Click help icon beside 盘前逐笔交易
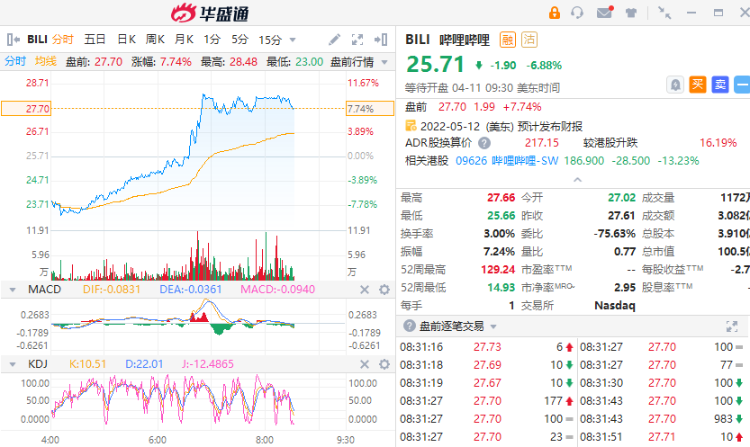 pyautogui.click(x=409, y=326)
